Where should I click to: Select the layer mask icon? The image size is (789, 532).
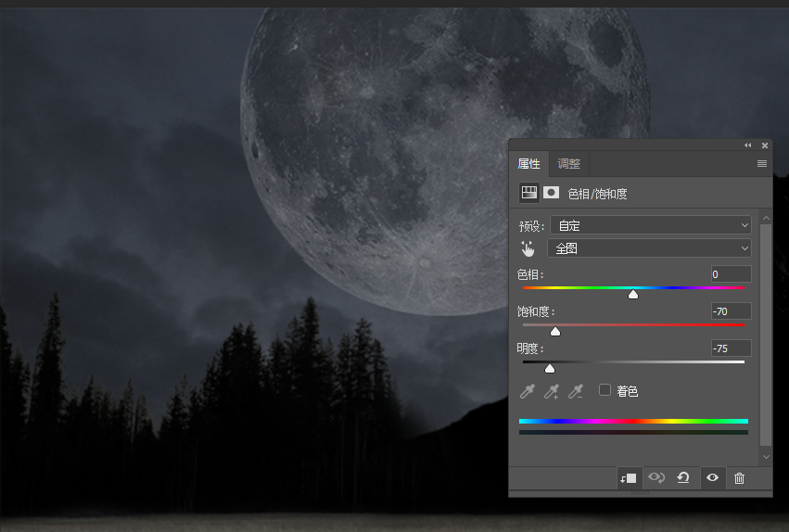click(x=551, y=193)
